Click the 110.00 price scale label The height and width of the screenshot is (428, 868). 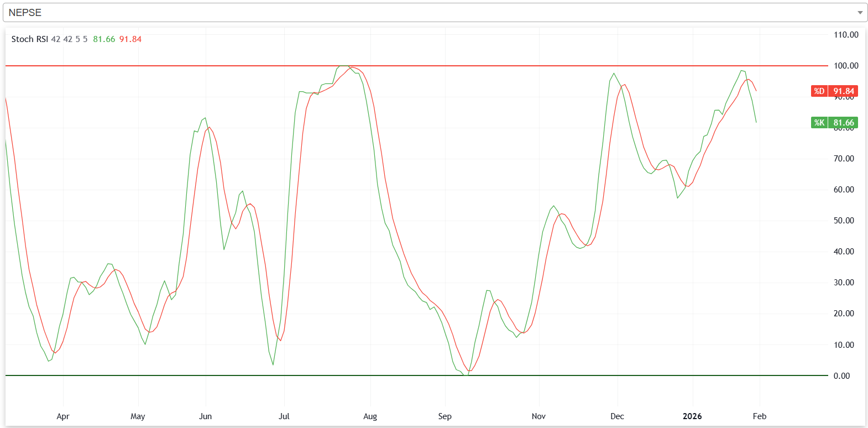(846, 35)
